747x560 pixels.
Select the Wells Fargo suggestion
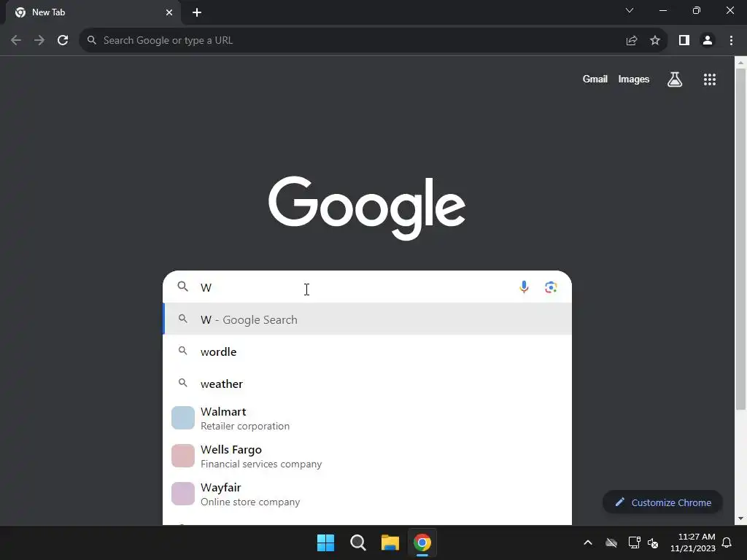[x=368, y=456]
